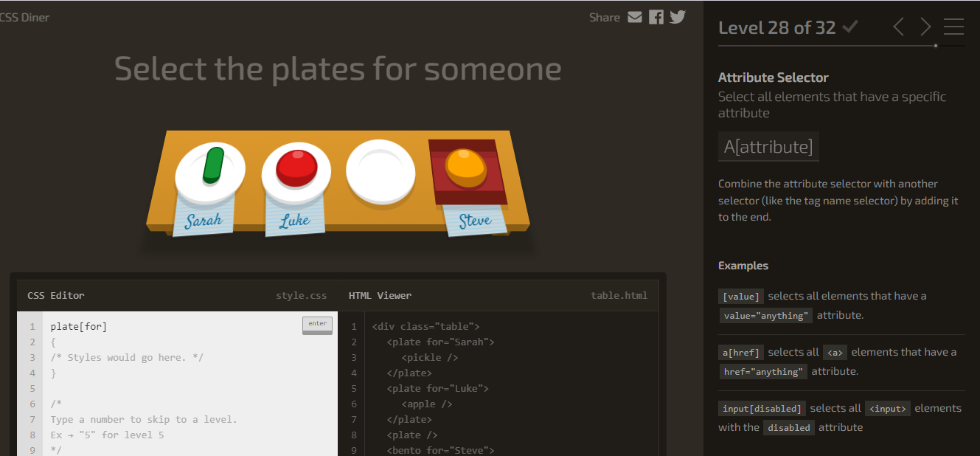The height and width of the screenshot is (456, 980).
Task: Click the a[href] example code
Action: 741,353
